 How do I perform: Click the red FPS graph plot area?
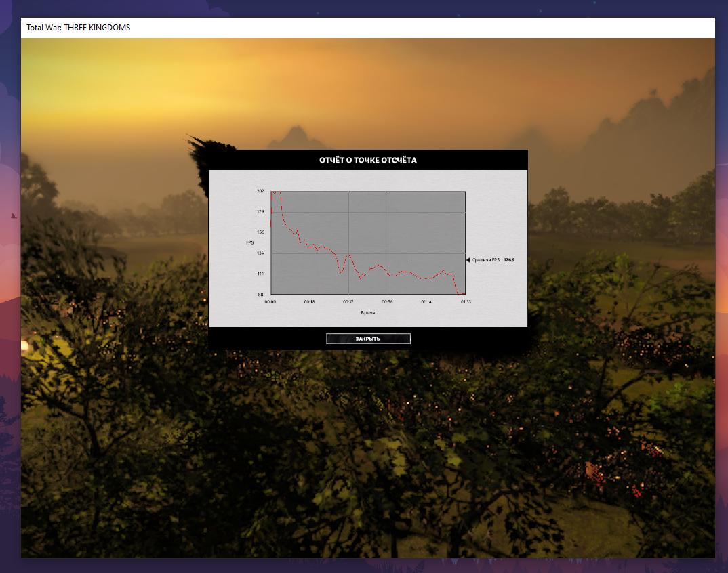(368, 243)
